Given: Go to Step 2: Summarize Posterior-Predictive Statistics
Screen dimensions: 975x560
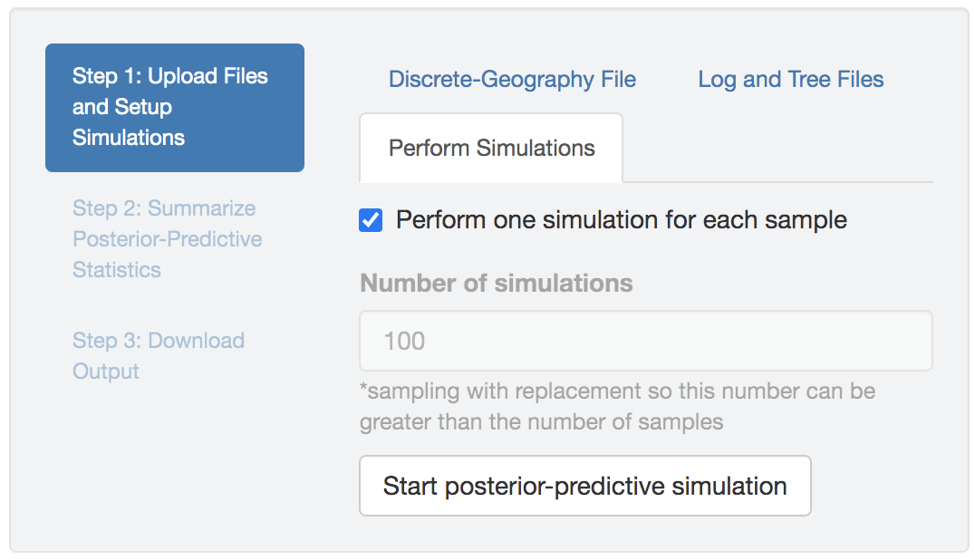Looking at the screenshot, I should (x=168, y=239).
